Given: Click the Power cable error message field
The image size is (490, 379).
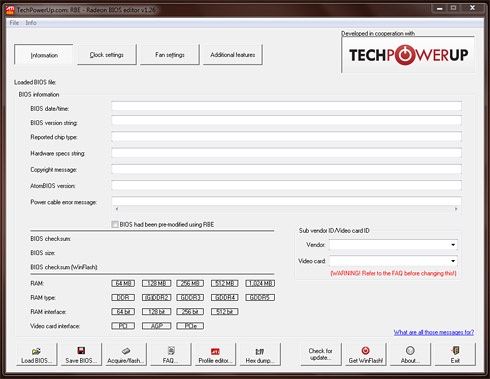Looking at the screenshot, I should (x=287, y=201).
